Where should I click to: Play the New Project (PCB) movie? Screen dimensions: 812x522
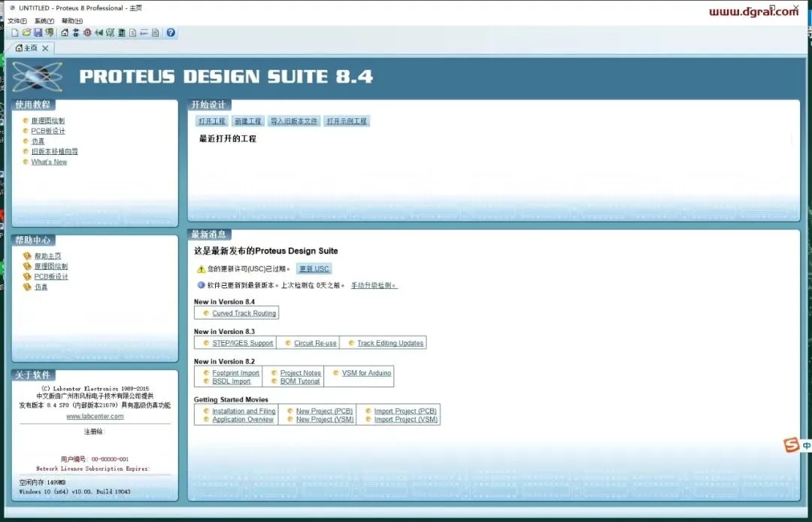[324, 411]
